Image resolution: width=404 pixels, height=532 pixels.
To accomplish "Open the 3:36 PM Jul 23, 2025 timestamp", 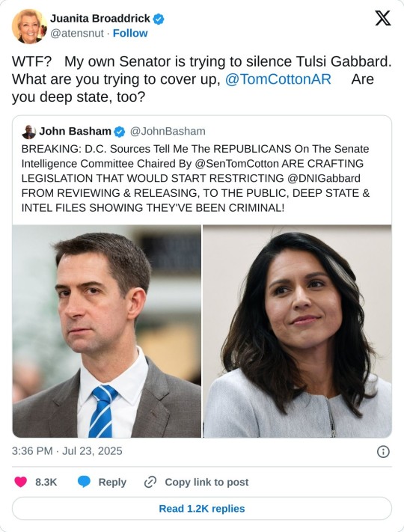I will pos(67,451).
